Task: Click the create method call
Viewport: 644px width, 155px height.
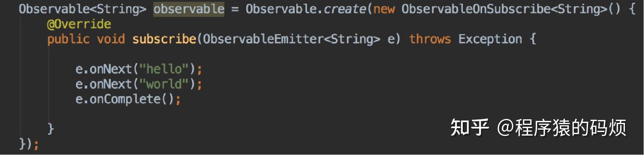Action: pos(345,9)
